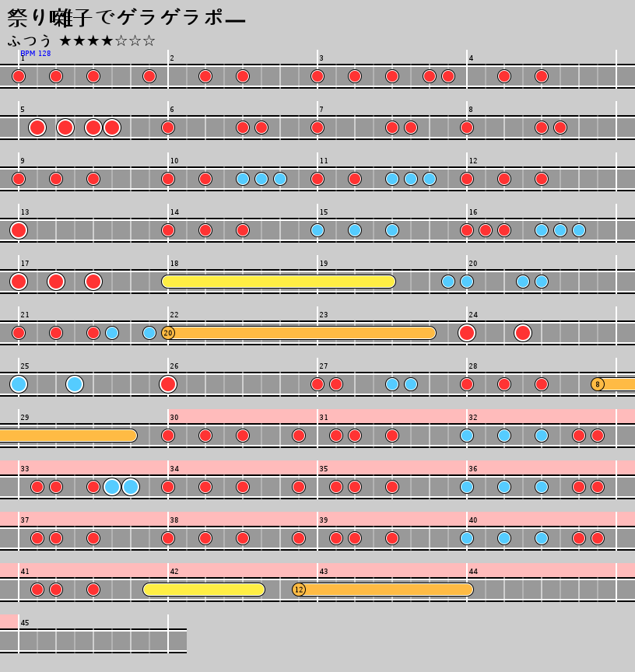Click the big red note in measure 13

(x=19, y=230)
